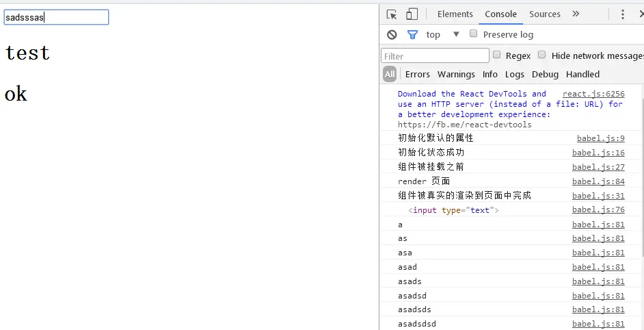Open the babel.js:9 source link
644x330 pixels.
(x=600, y=138)
